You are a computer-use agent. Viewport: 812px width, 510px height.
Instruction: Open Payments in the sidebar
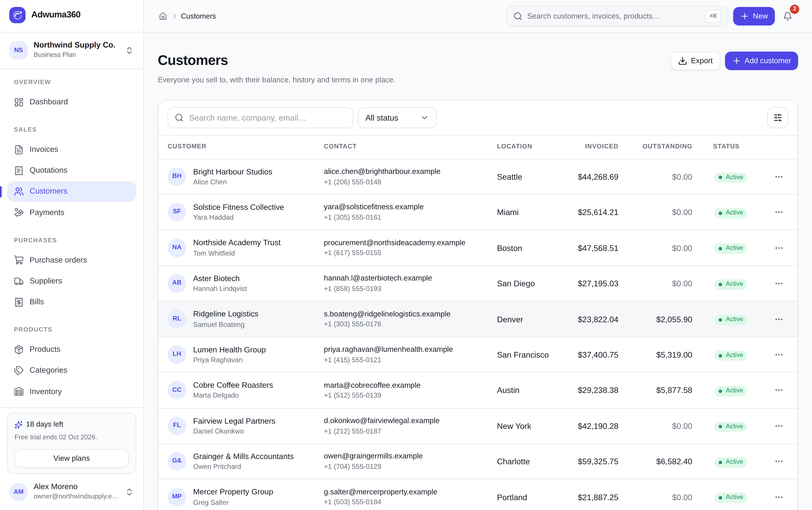point(72,212)
